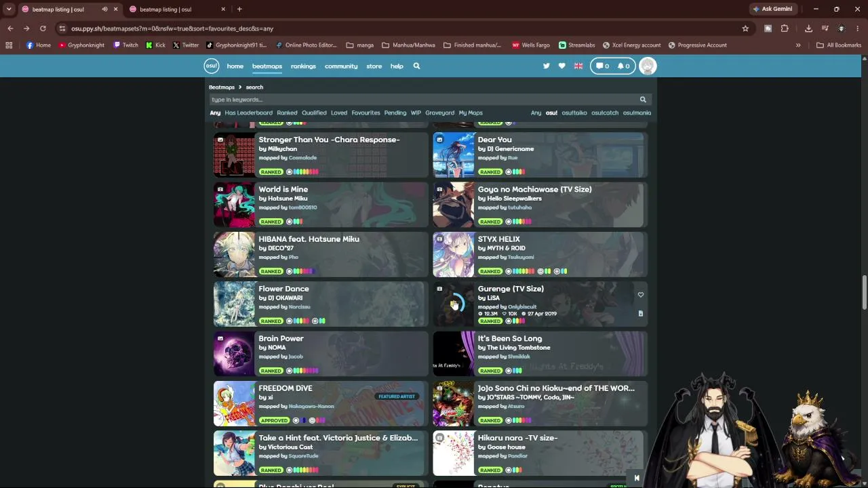Select the osu!taiko mode filter

click(574, 113)
